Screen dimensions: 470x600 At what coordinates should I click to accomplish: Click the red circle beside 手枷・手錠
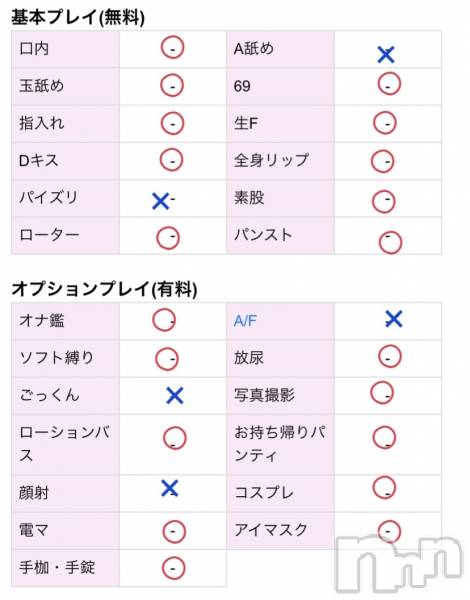pyautogui.click(x=173, y=568)
